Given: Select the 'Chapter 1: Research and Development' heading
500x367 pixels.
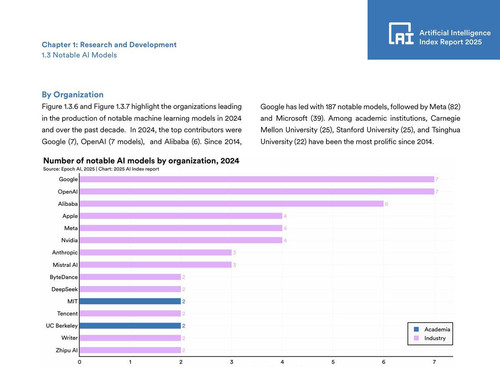Looking at the screenshot, I should click(109, 45).
